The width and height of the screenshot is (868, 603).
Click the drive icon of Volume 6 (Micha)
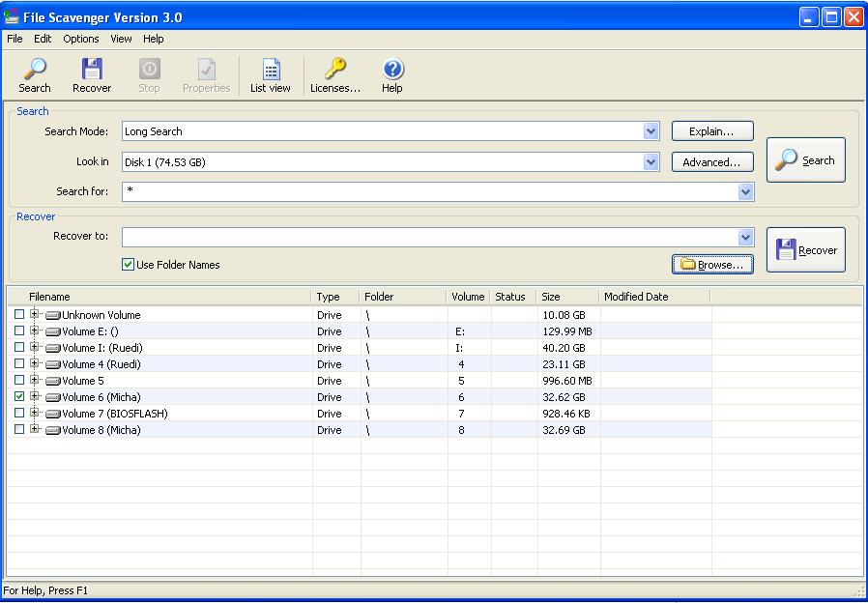click(x=53, y=397)
